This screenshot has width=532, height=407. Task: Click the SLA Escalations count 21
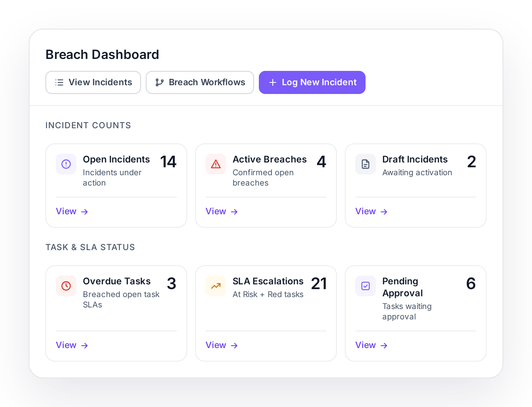tap(319, 284)
